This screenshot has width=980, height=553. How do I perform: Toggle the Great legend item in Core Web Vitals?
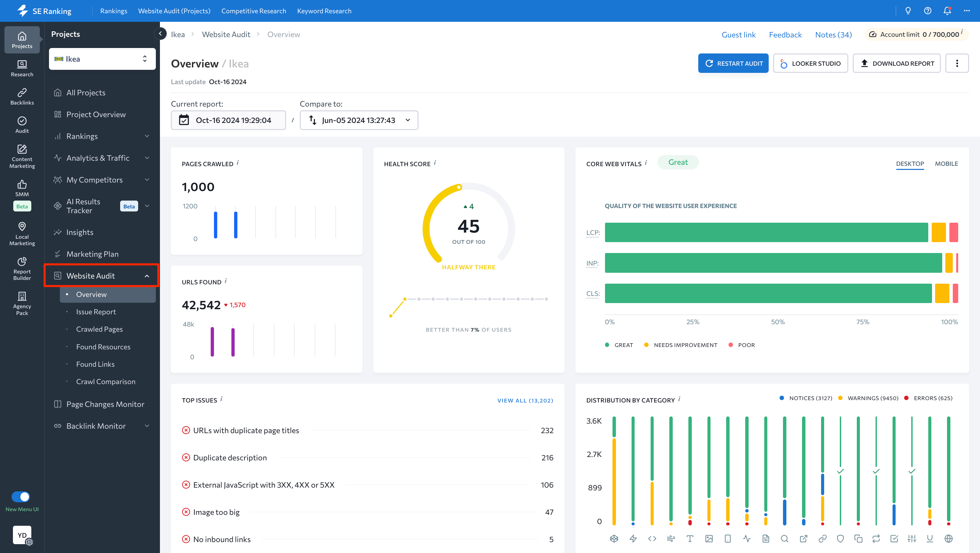point(619,345)
